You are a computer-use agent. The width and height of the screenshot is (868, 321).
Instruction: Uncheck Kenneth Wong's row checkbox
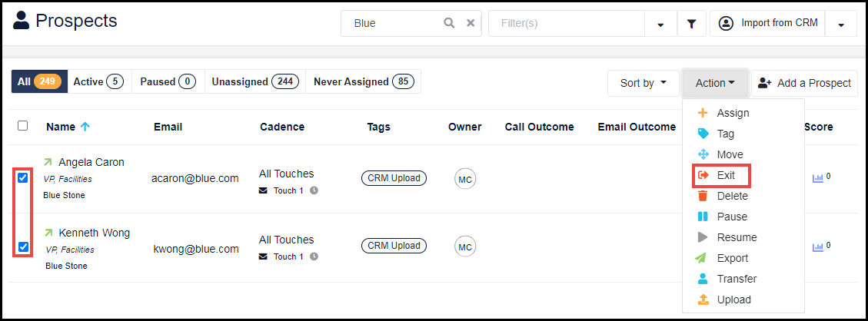pyautogui.click(x=23, y=247)
